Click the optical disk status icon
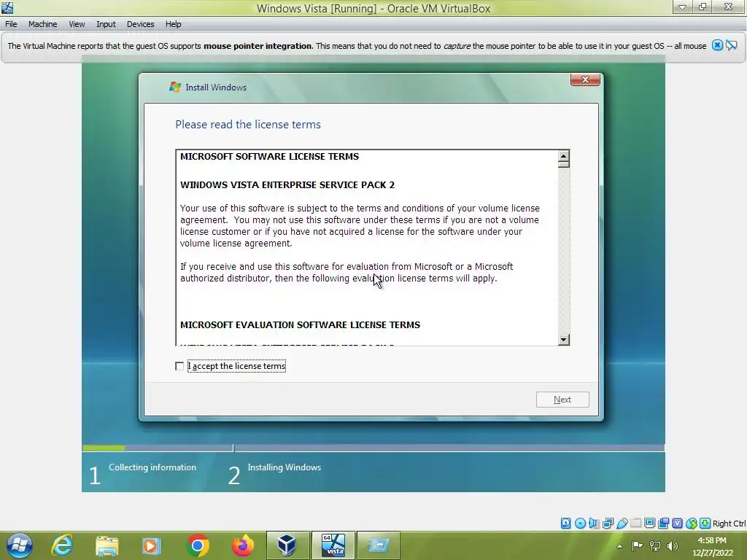 point(580,524)
